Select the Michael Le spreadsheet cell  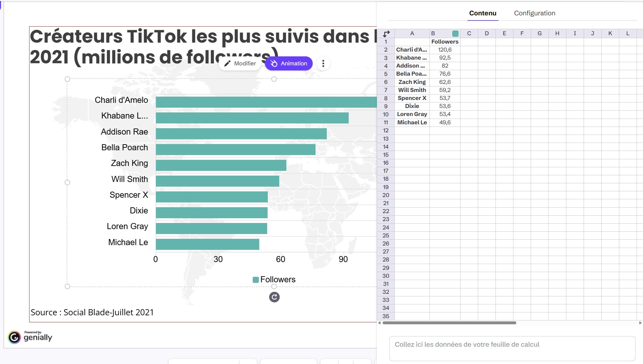(412, 122)
